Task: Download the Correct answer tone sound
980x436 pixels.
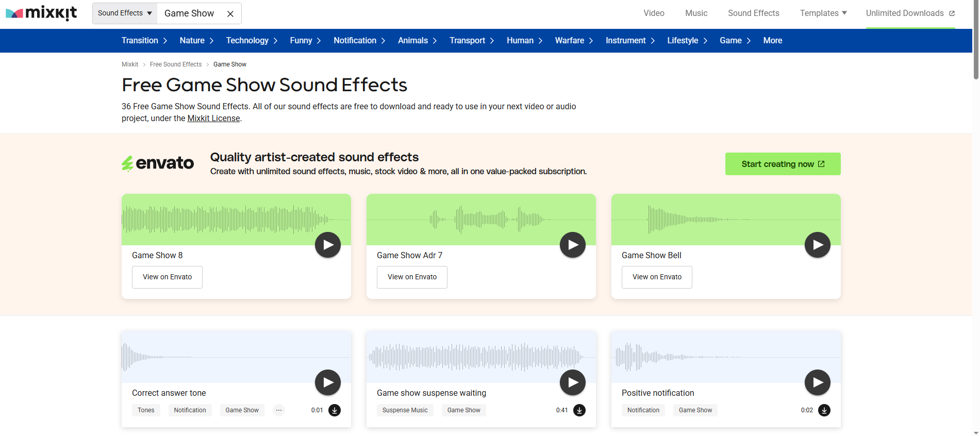Action: coord(335,410)
